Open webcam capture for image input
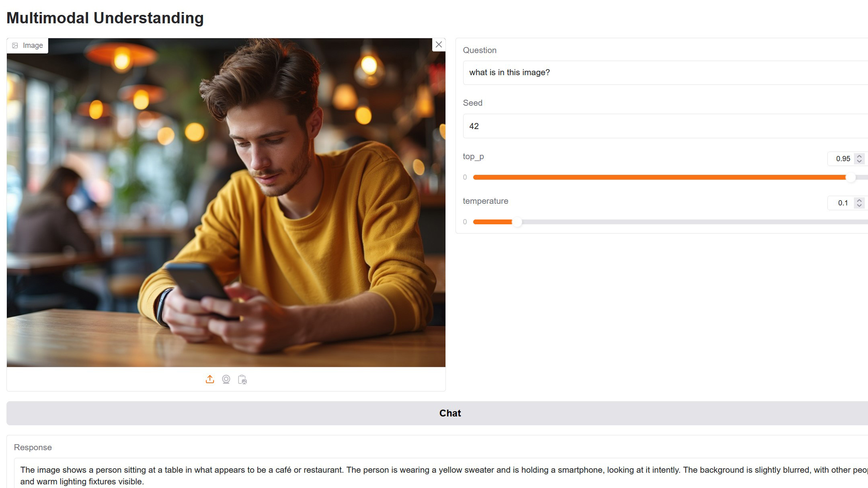 [x=226, y=379]
